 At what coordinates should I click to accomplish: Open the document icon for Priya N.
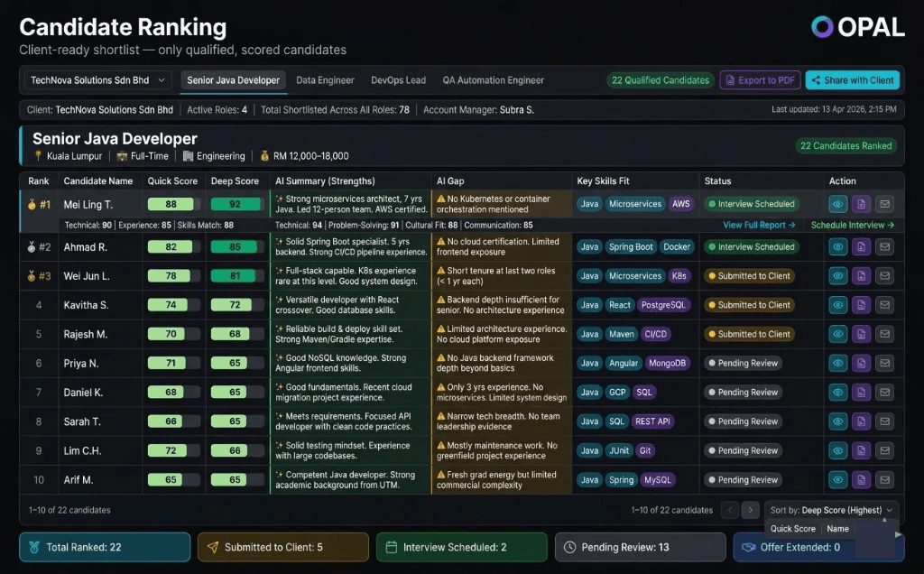(861, 363)
